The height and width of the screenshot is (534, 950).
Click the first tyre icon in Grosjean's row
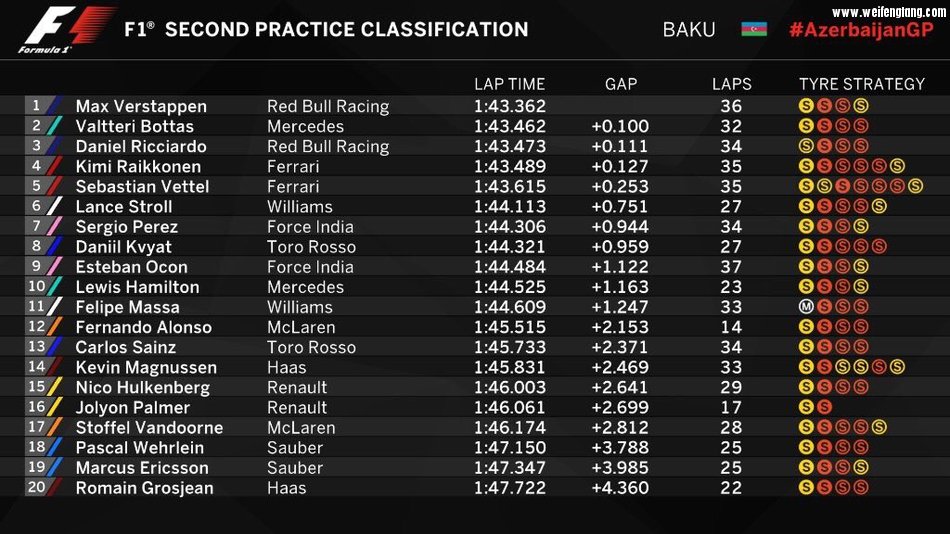(806, 488)
